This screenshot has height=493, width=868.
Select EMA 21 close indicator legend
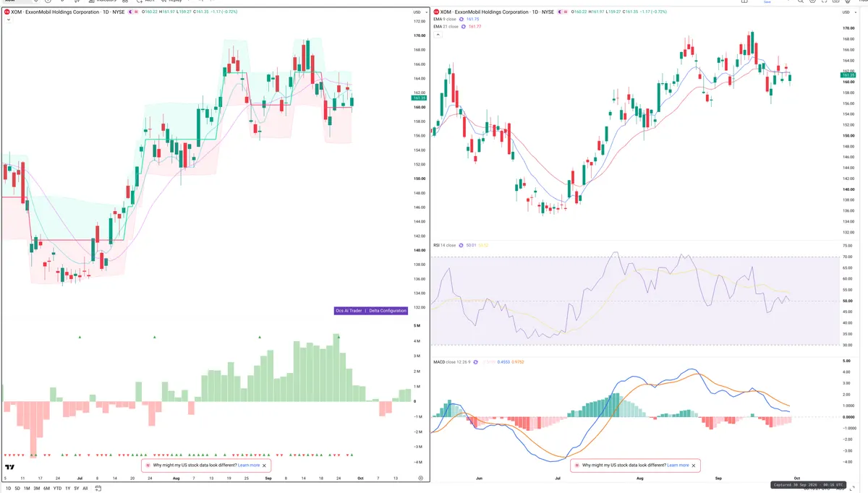[446, 27]
